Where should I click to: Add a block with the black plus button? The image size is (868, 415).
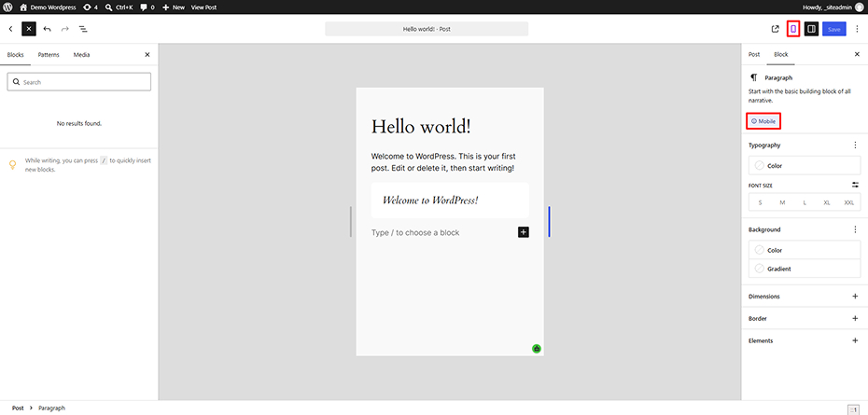pyautogui.click(x=523, y=232)
